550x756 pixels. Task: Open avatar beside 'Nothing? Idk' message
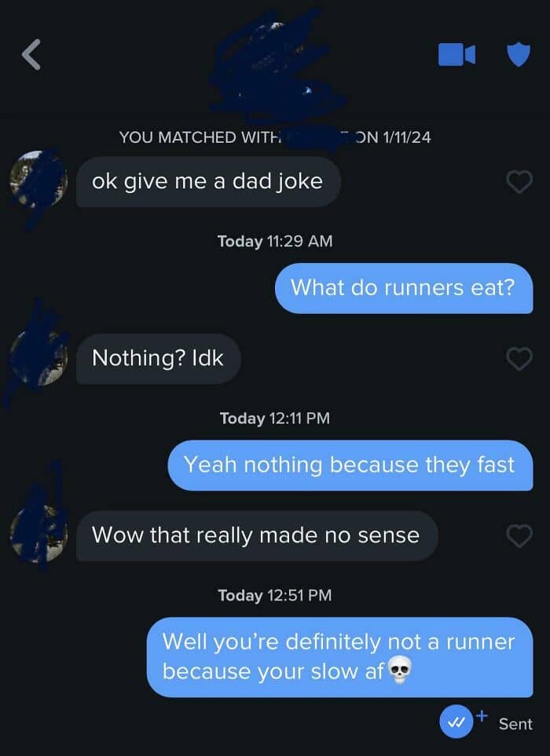click(38, 359)
